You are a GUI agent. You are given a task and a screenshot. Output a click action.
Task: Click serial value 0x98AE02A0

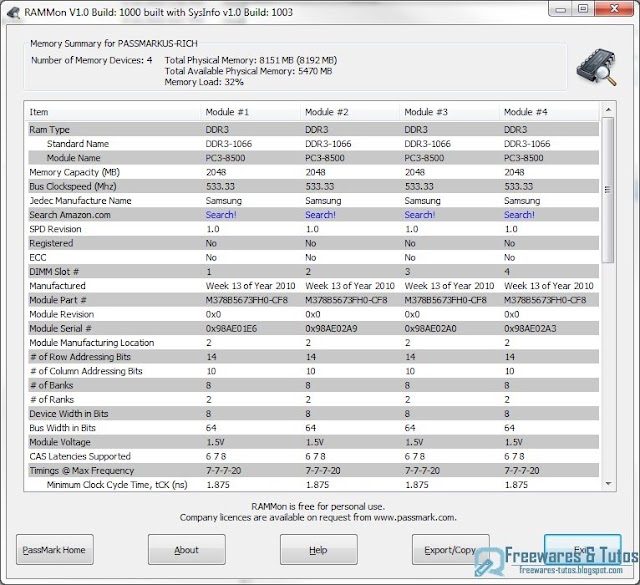click(x=430, y=329)
